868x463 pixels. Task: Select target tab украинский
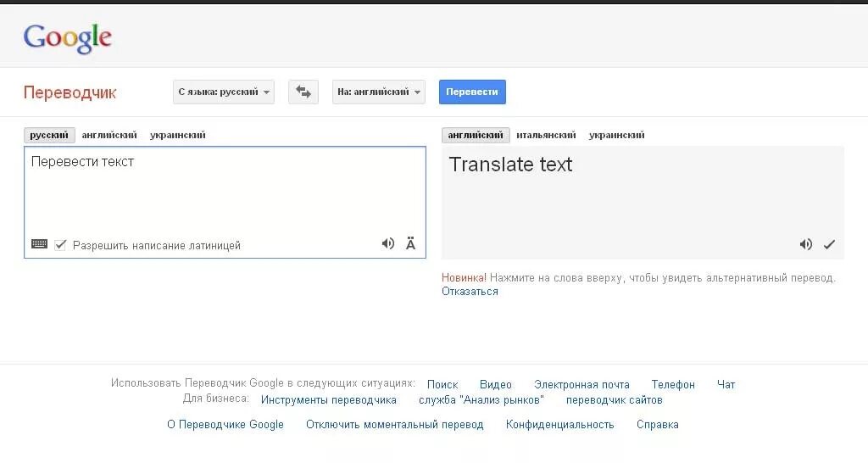click(617, 135)
